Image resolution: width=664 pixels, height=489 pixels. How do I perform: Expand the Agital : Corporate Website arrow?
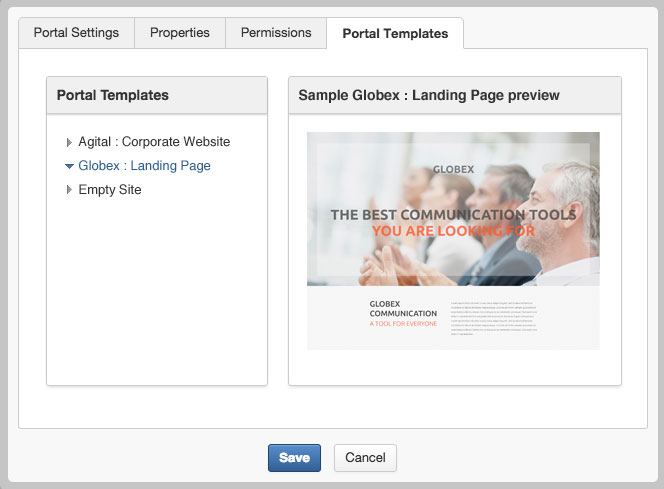pyautogui.click(x=69, y=142)
